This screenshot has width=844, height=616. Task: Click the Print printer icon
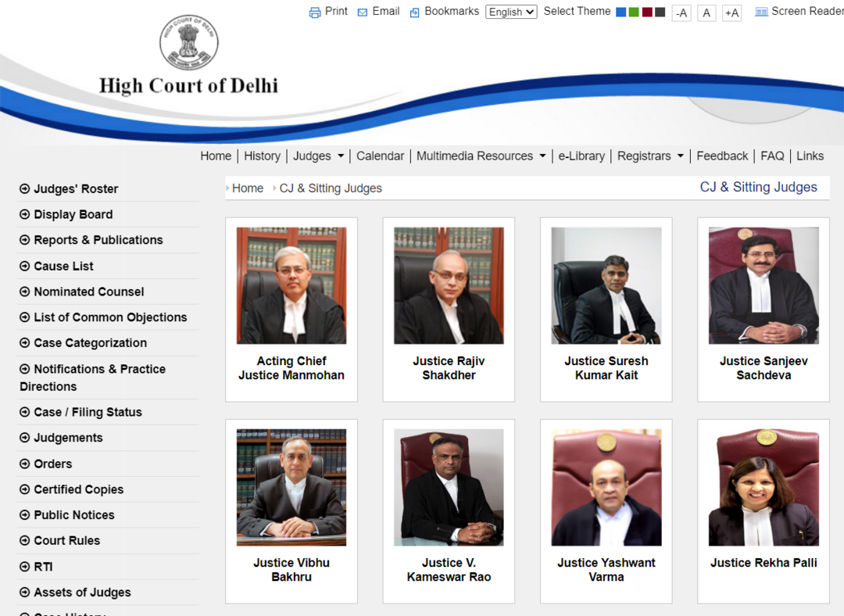pyautogui.click(x=314, y=13)
